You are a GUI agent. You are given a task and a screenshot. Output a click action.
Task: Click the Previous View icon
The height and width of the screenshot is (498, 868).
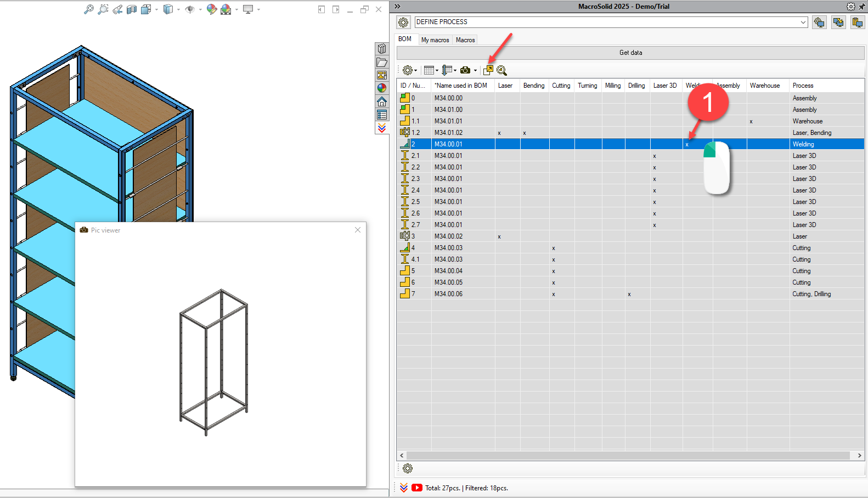[x=117, y=9]
